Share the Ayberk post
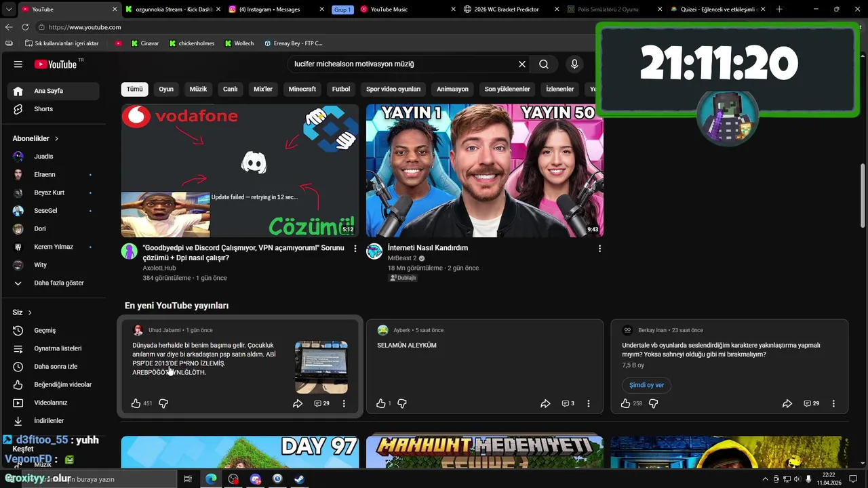This screenshot has height=488, width=868. 545,403
